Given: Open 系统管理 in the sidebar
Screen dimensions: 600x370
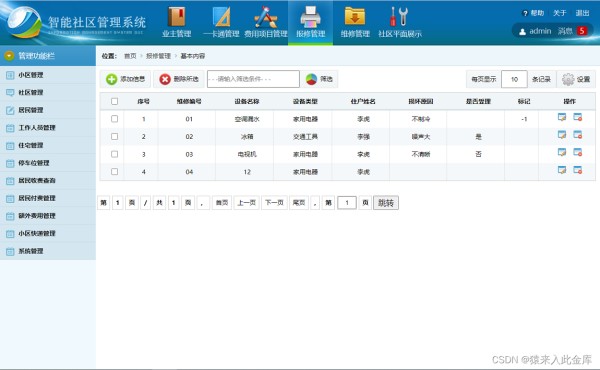Looking at the screenshot, I should 48,251.
